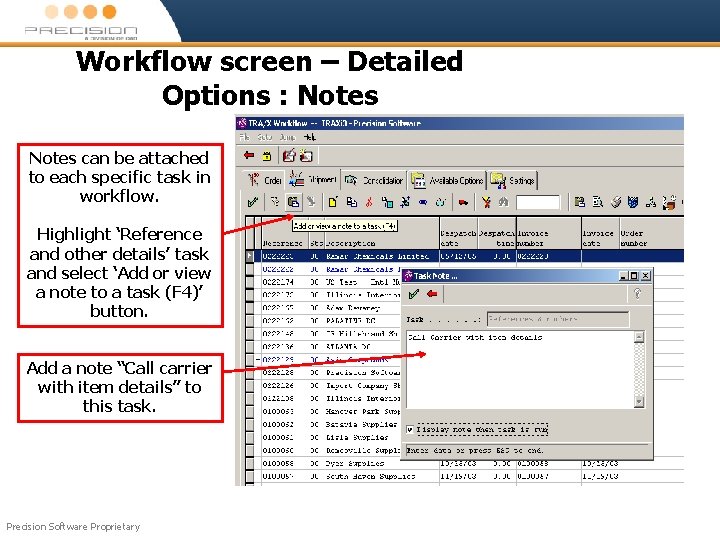Switch to the Shipment tab
720x540 pixels.
click(313, 180)
